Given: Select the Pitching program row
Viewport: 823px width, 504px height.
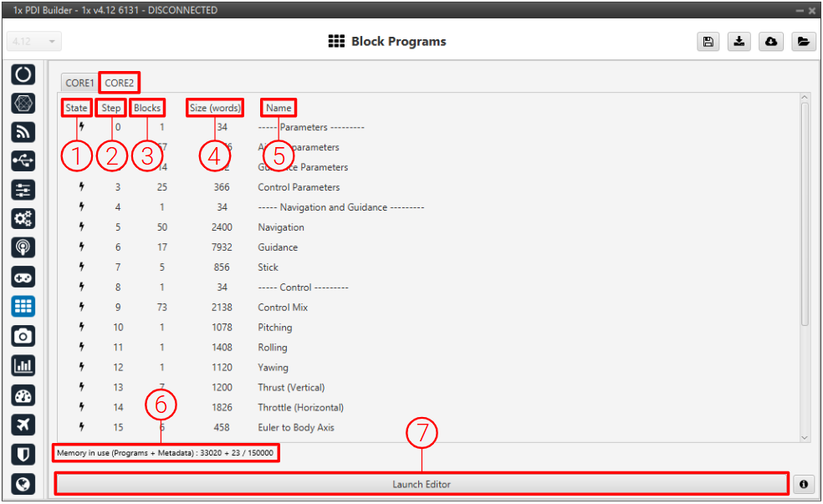Looking at the screenshot, I should click(x=275, y=328).
